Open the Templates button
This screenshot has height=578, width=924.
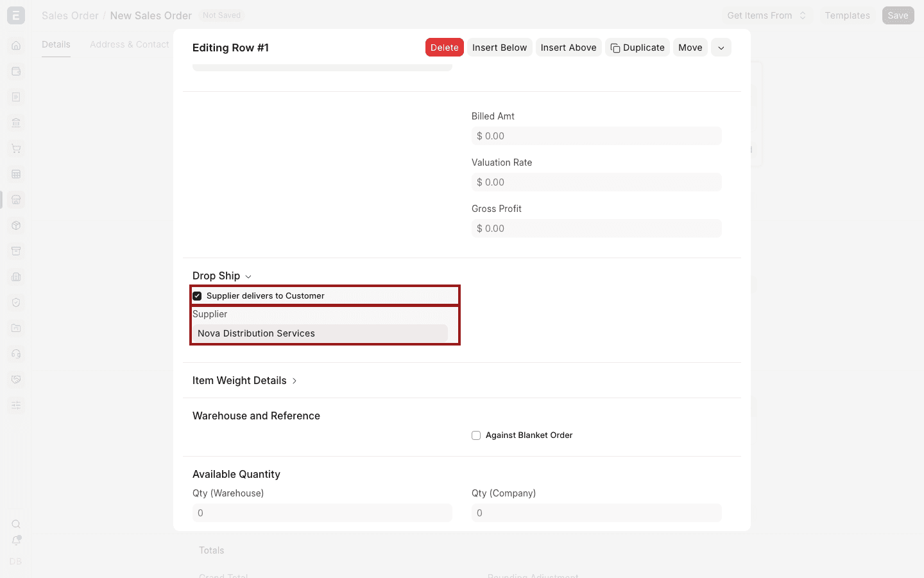[848, 15]
